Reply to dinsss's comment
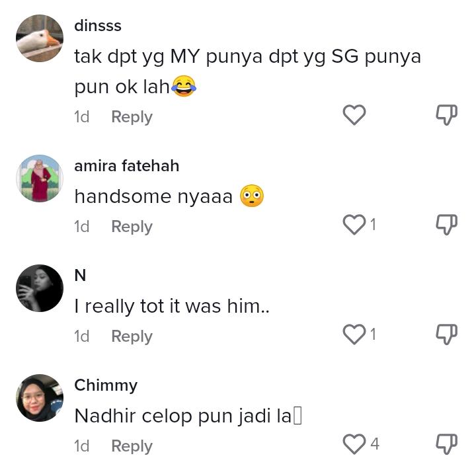 pos(132,117)
